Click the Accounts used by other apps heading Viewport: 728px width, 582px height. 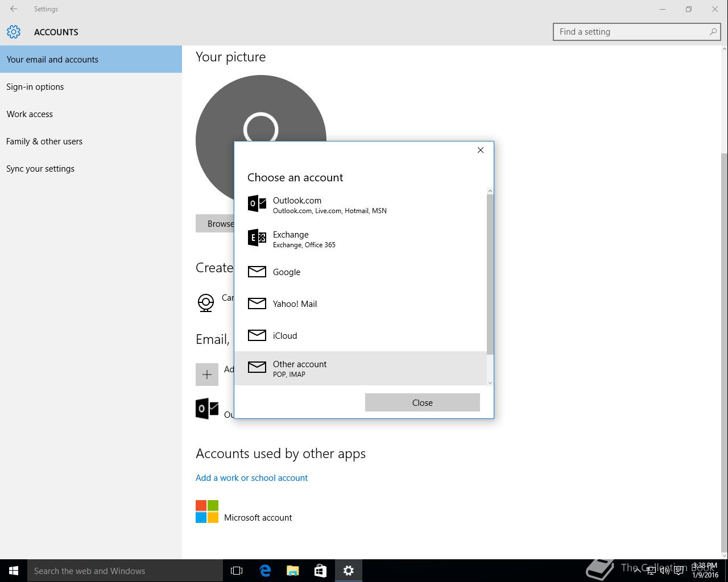coord(280,454)
